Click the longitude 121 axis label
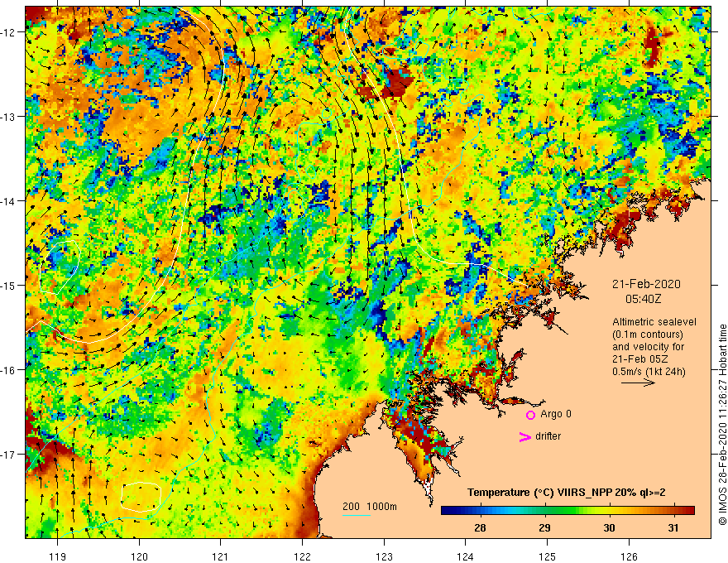Viewport: 728px width, 563px height. 221,556
